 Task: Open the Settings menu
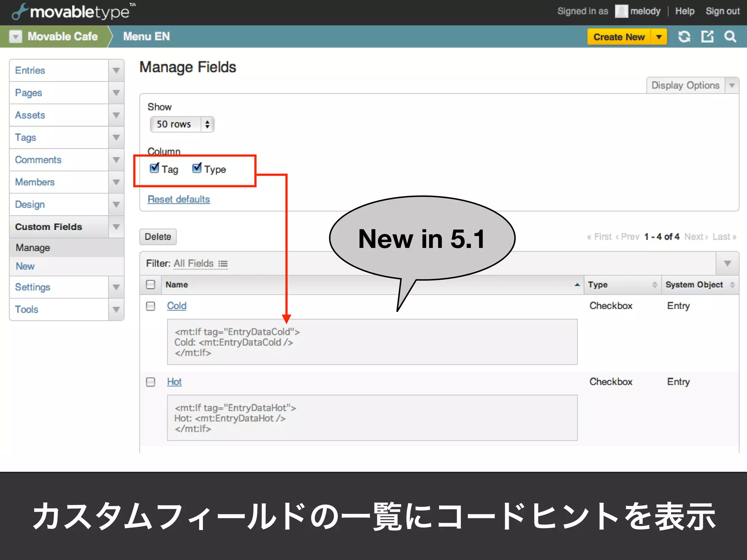(x=59, y=287)
